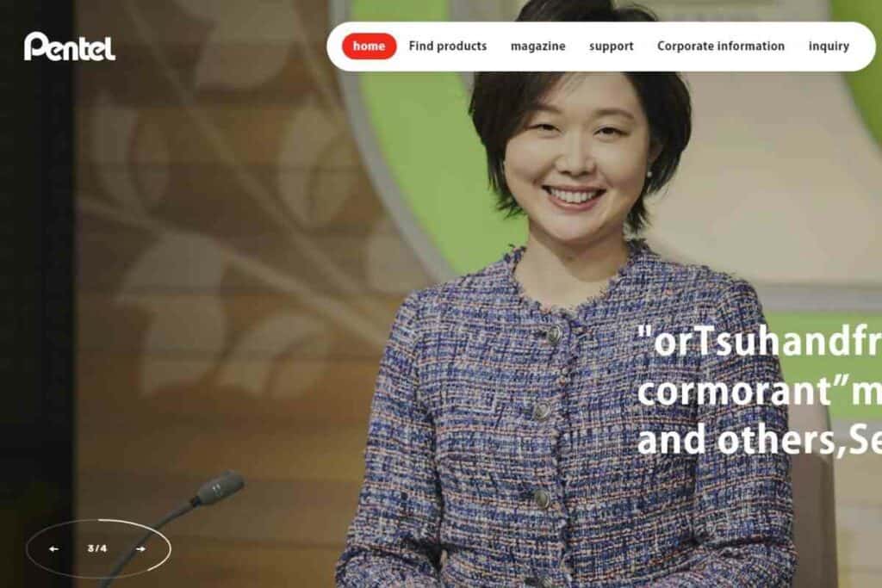Open the inquiry page
The width and height of the screenshot is (882, 588).
[x=829, y=46]
